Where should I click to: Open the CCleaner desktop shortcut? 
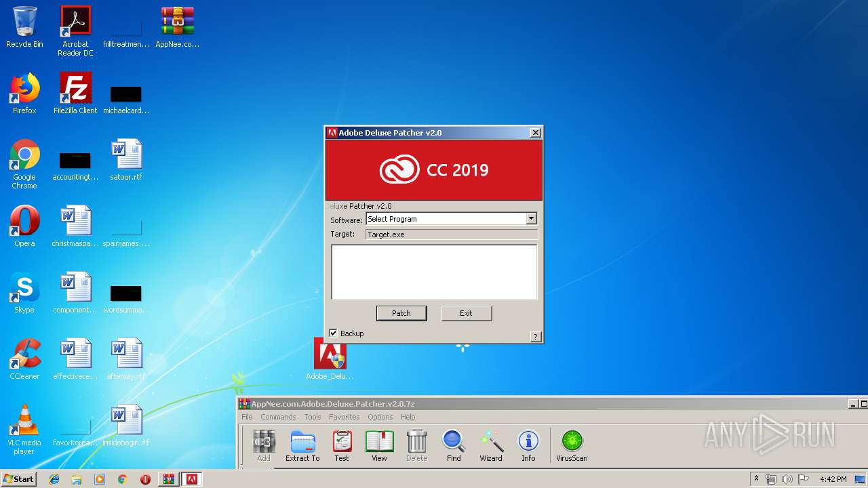24,359
